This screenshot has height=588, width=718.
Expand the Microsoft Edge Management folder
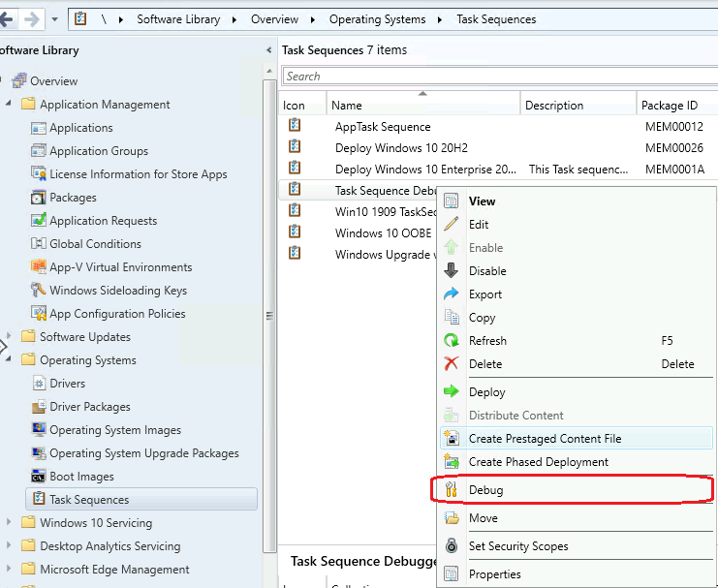tap(9, 569)
